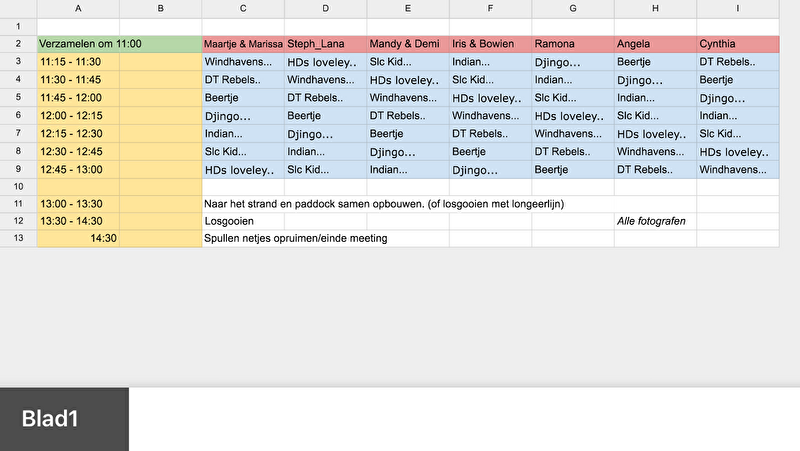800x451 pixels.
Task: Select the '11:15 - 11:30' time cell
Action: [x=78, y=62]
